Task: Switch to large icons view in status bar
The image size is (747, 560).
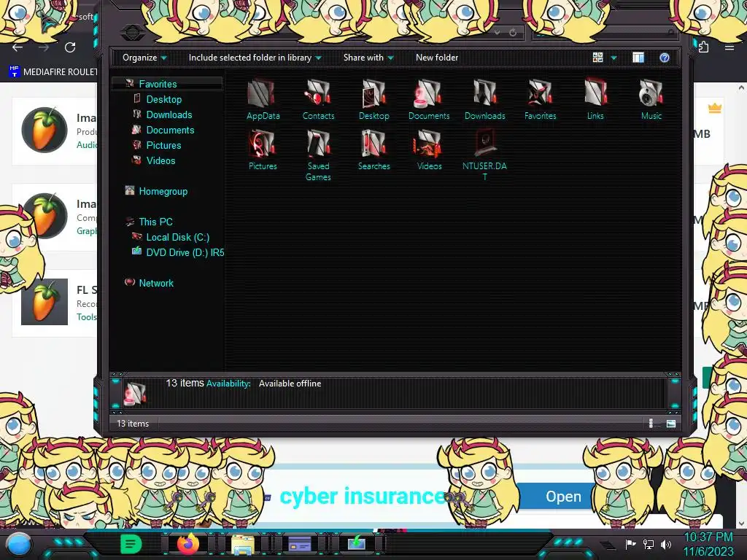Action: [x=671, y=424]
